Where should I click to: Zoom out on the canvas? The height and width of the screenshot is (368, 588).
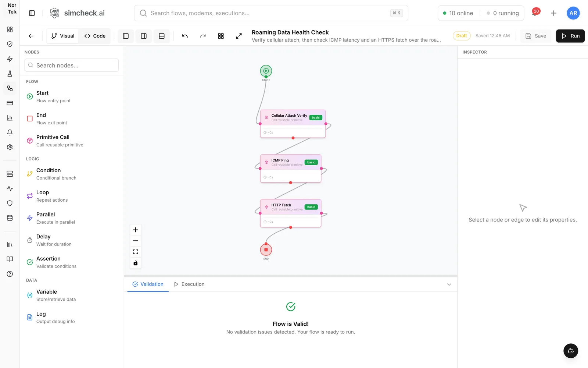[x=136, y=241]
